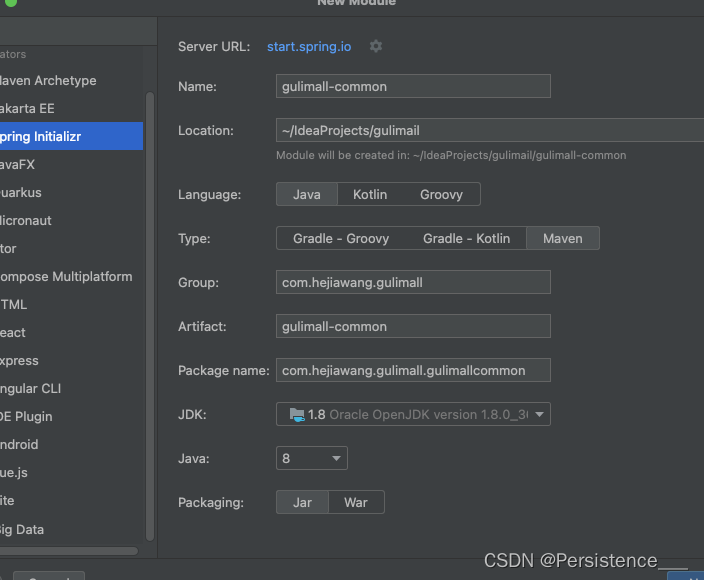704x580 pixels.
Task: Open Server URL settings gear icon
Action: (x=376, y=46)
